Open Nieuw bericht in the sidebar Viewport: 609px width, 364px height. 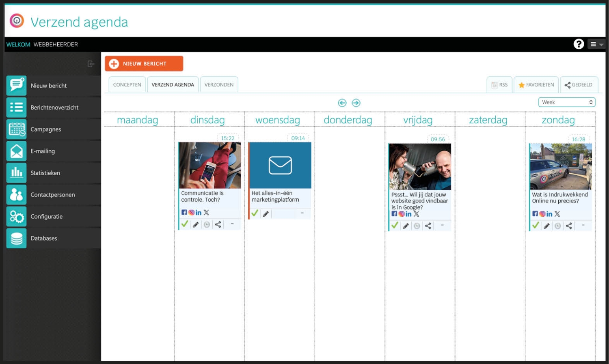click(53, 86)
